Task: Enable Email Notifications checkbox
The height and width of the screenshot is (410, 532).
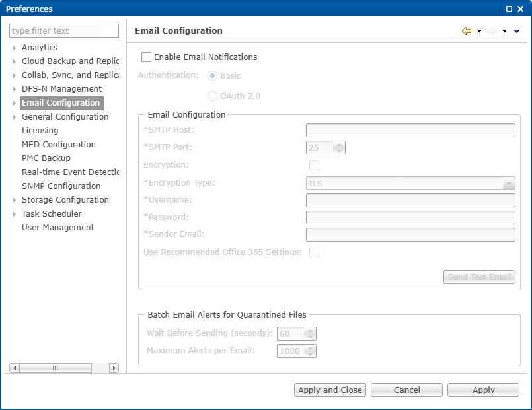Action: click(x=146, y=57)
